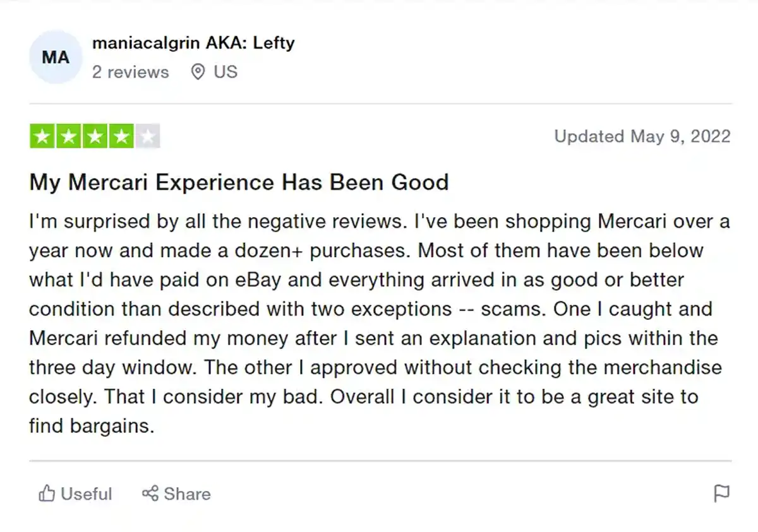Select the fifth gray star in the rating

pyautogui.click(x=148, y=135)
